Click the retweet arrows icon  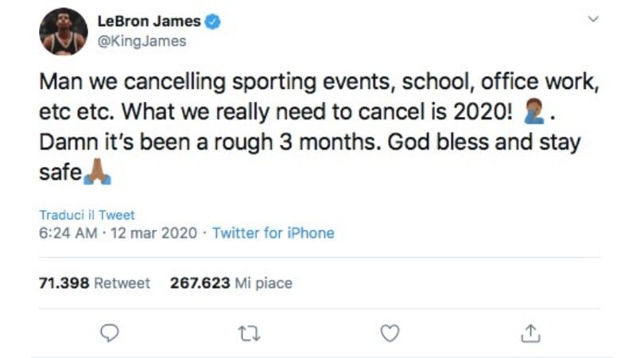pos(249,333)
